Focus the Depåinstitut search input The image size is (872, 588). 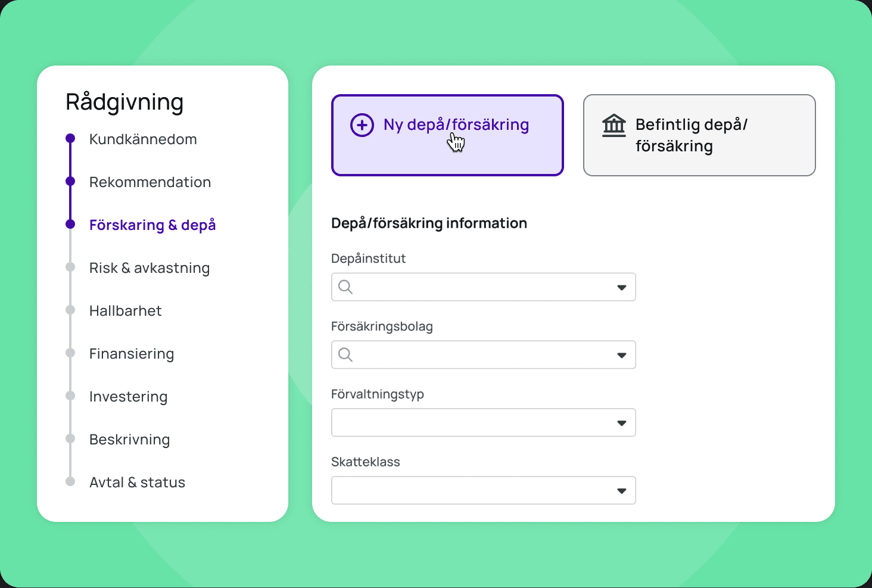[484, 287]
